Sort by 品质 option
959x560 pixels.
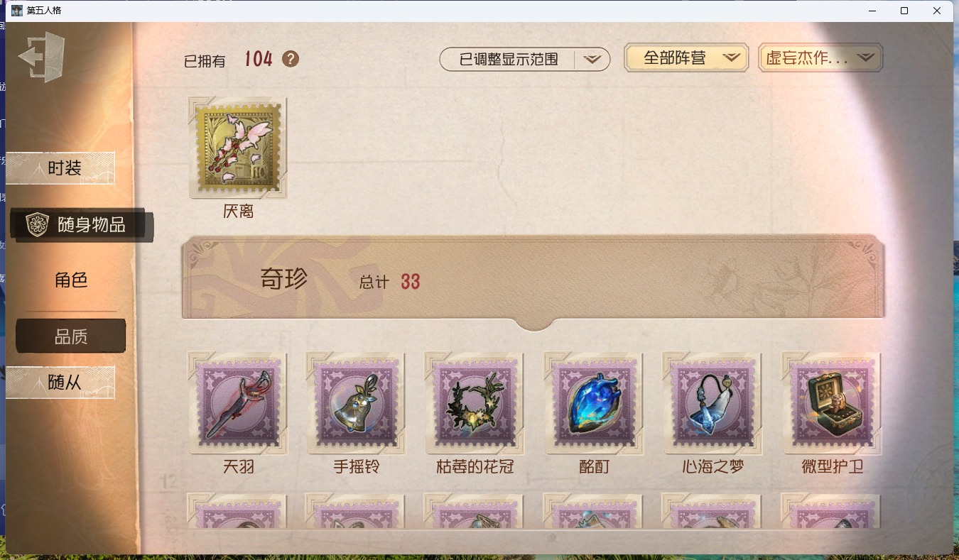point(71,336)
